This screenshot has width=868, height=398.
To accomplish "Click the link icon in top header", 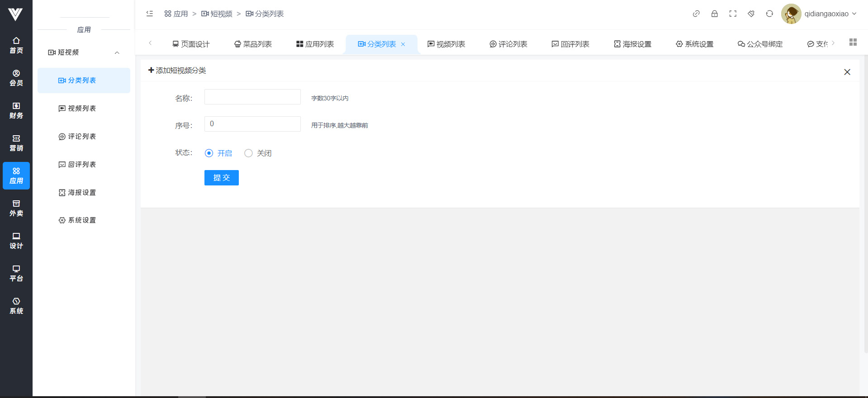I will pyautogui.click(x=696, y=14).
